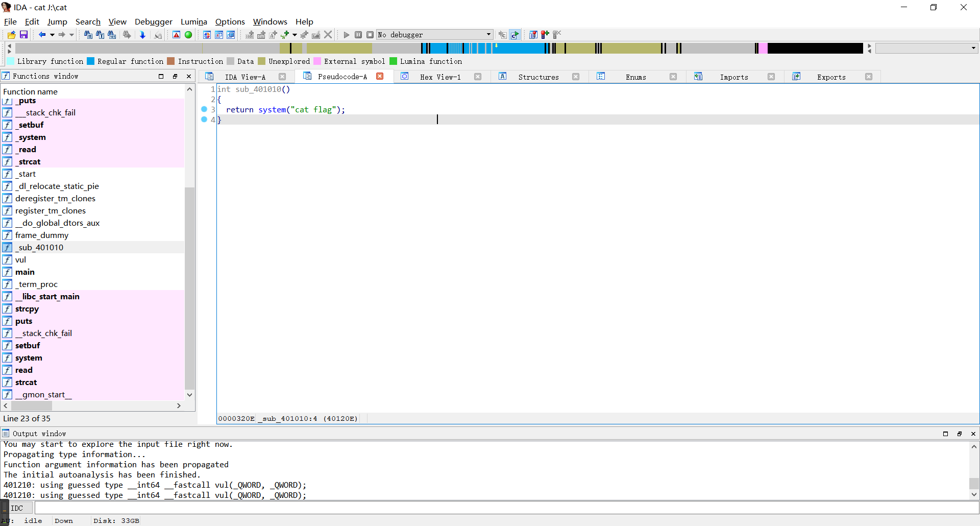Open dropdown at right of navigation band
This screenshot has height=526, width=980.
[x=973, y=48]
